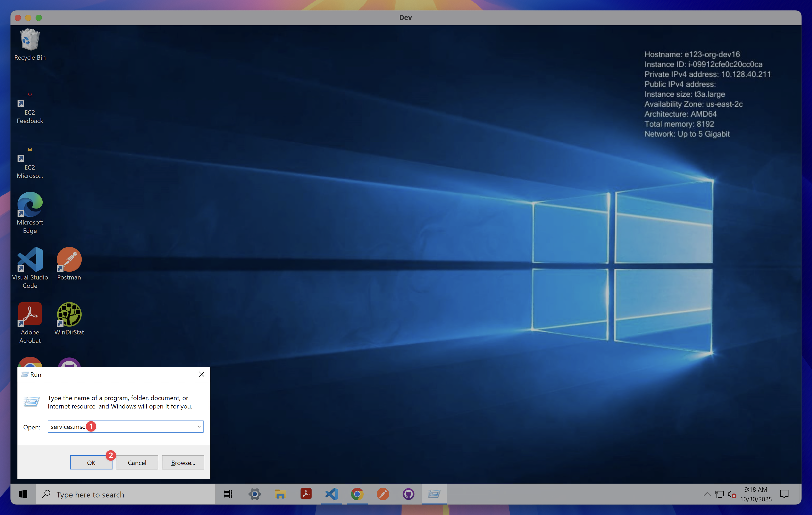Click the muted volume tray icon
The height and width of the screenshot is (515, 812).
(731, 494)
